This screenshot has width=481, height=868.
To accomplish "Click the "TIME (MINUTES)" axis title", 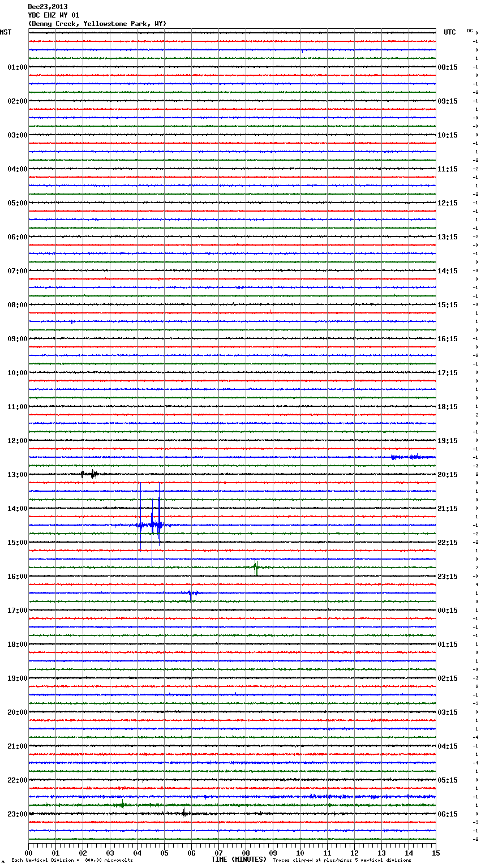I will point(239,860).
